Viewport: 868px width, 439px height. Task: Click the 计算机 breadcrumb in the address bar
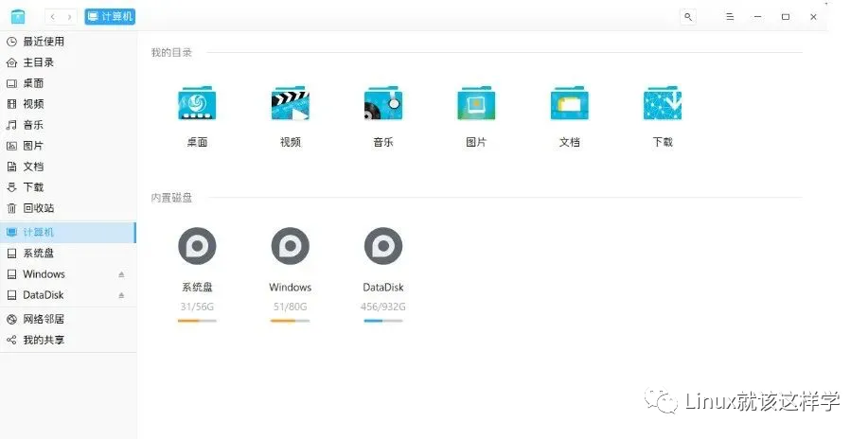(x=110, y=17)
